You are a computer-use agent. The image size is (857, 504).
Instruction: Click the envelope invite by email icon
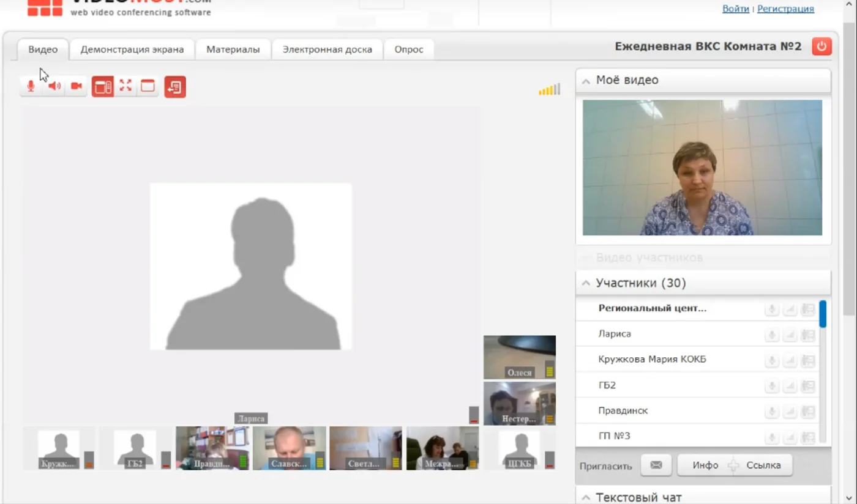[x=656, y=465]
